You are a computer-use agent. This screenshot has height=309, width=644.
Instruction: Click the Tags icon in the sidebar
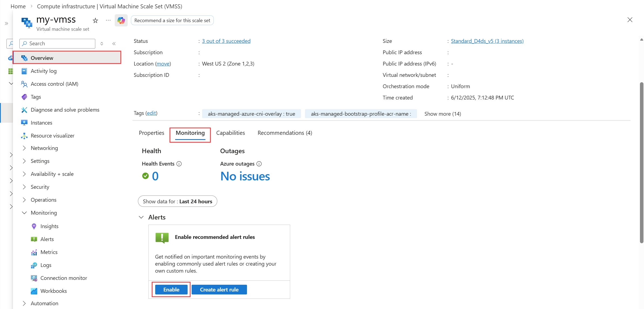24,97
